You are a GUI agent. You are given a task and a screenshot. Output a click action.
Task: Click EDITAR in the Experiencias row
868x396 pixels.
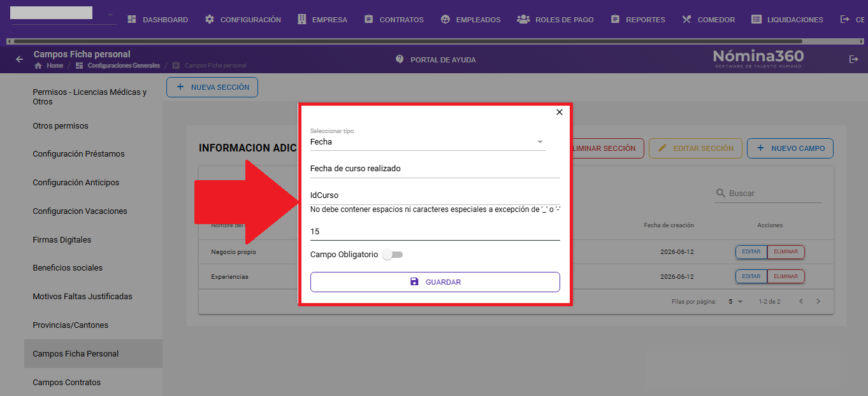coord(751,276)
